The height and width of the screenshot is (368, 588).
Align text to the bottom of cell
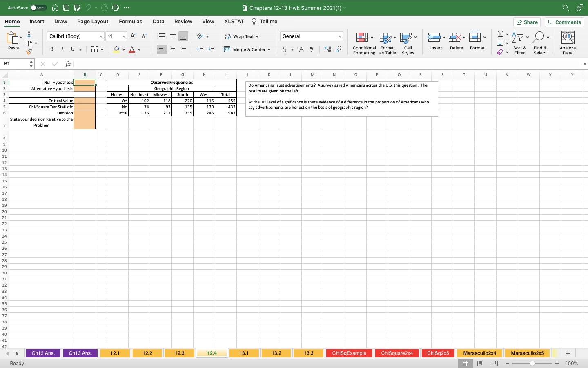(x=183, y=36)
